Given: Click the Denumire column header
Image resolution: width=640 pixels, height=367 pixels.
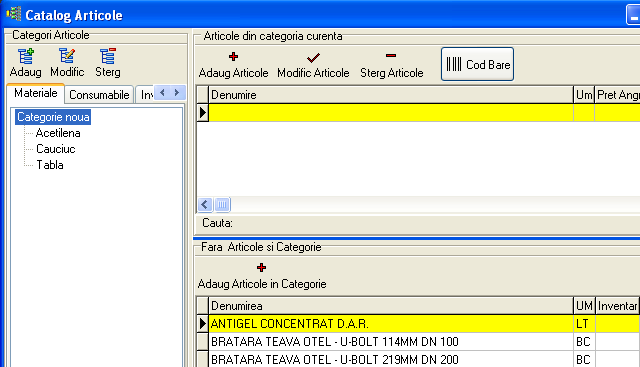Looking at the screenshot, I should click(x=391, y=95).
